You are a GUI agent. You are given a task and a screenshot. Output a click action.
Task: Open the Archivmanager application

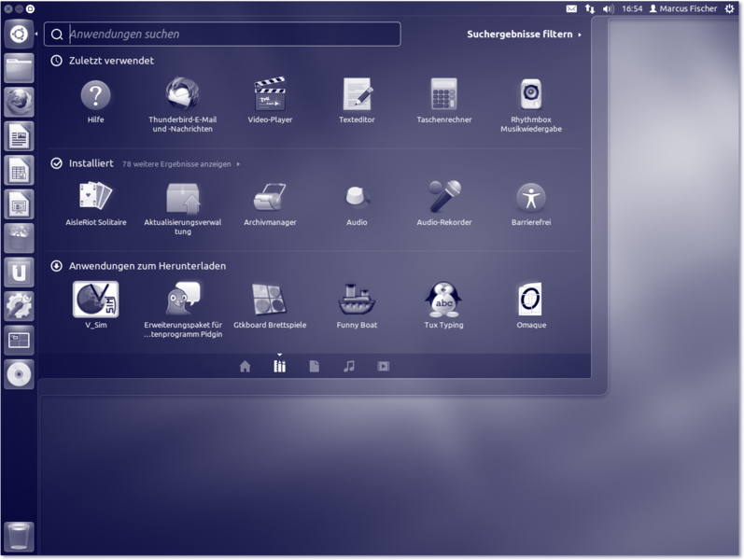click(270, 198)
